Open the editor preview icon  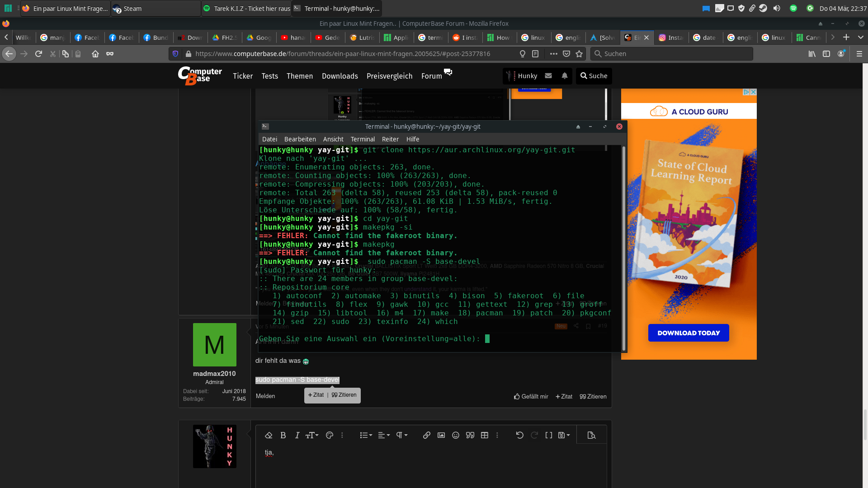pos(591,435)
